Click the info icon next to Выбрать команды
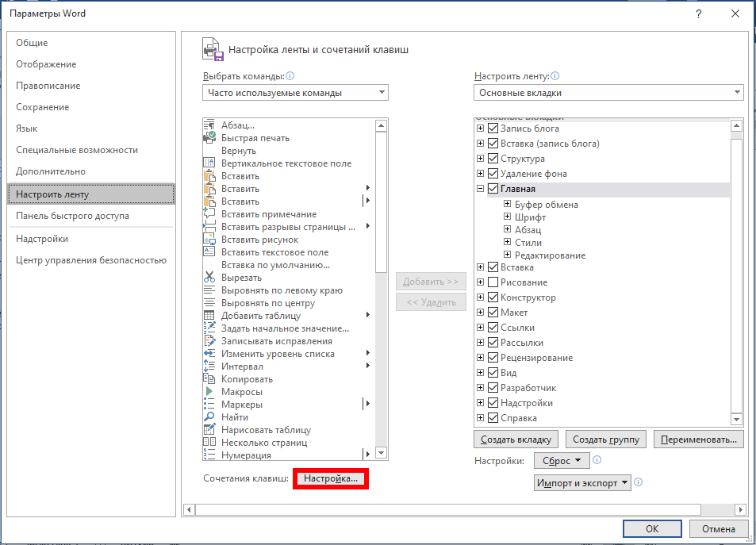 [x=290, y=75]
